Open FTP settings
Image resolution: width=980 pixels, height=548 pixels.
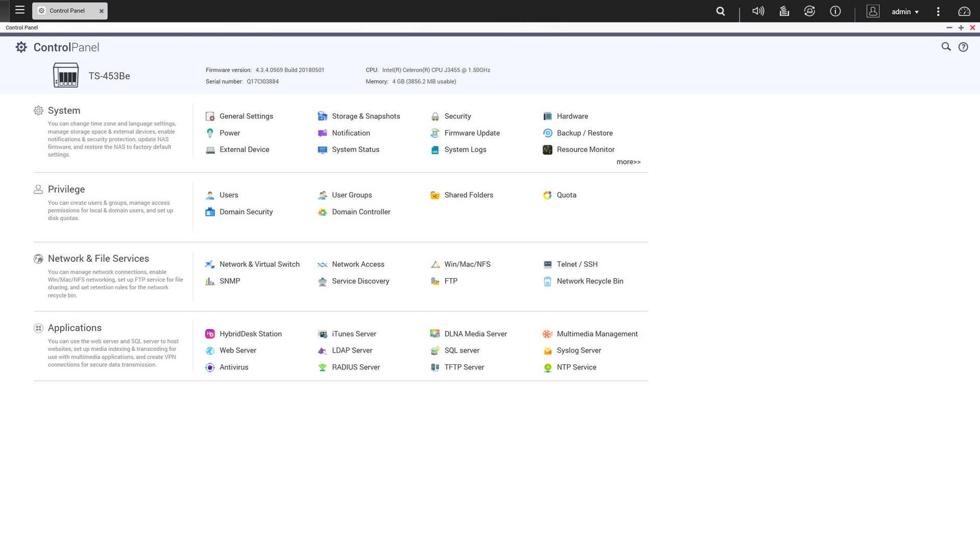pyautogui.click(x=444, y=281)
